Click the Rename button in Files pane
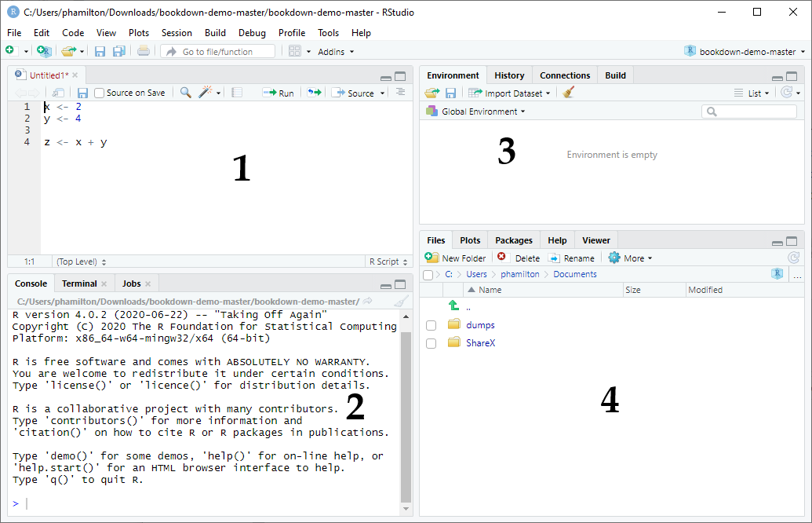 571,258
